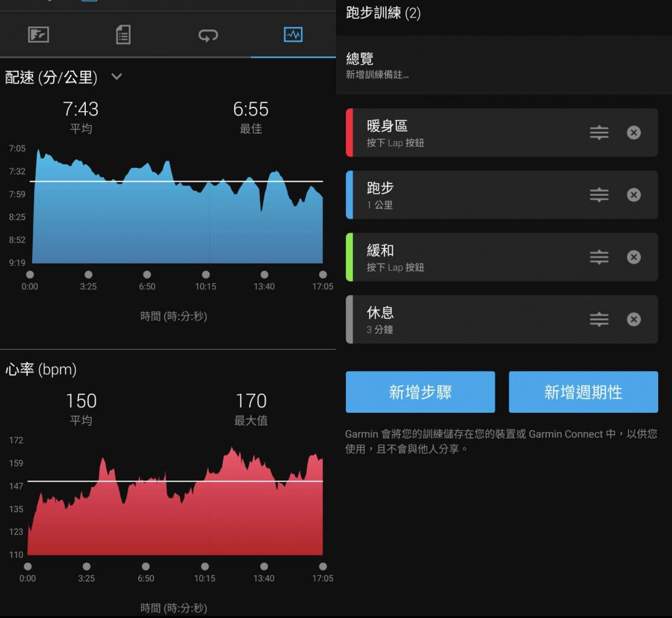Select the 13:40 marker on heart rate chart
This screenshot has width=672, height=618.
click(264, 566)
